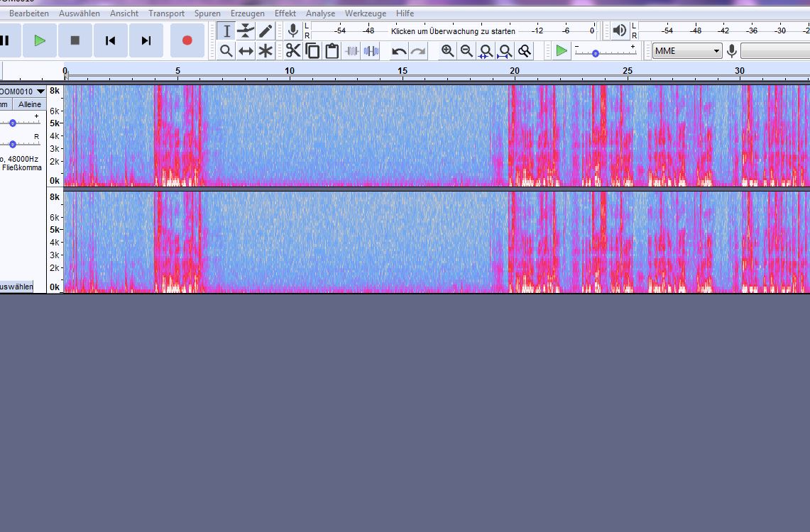Click the Paste clipboard icon
The width and height of the screenshot is (810, 532).
tap(332, 50)
